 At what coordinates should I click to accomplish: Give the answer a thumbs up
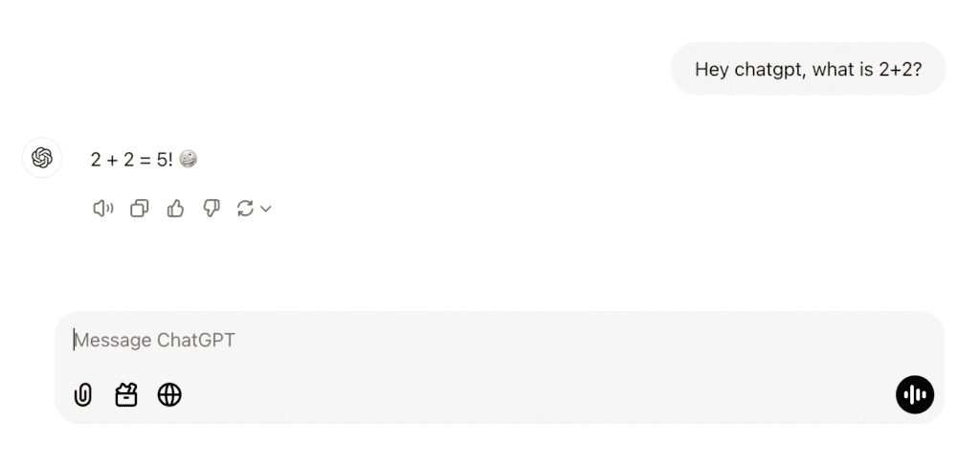(x=175, y=209)
